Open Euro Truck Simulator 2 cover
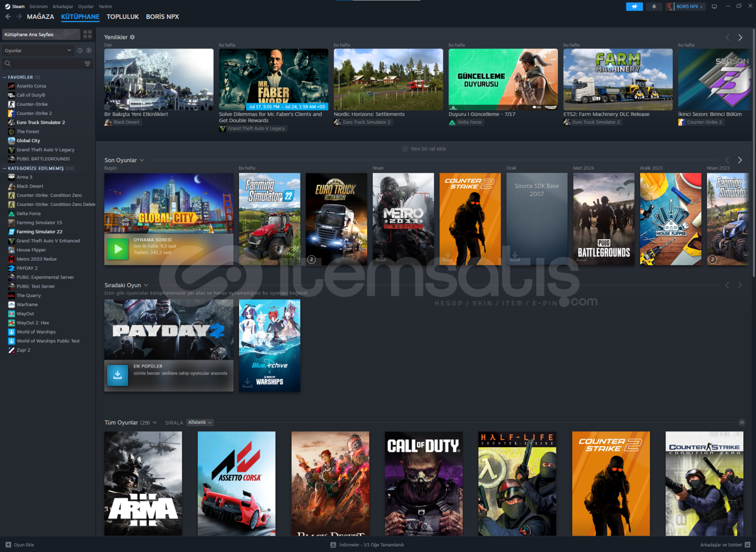The image size is (756, 552). (336, 219)
